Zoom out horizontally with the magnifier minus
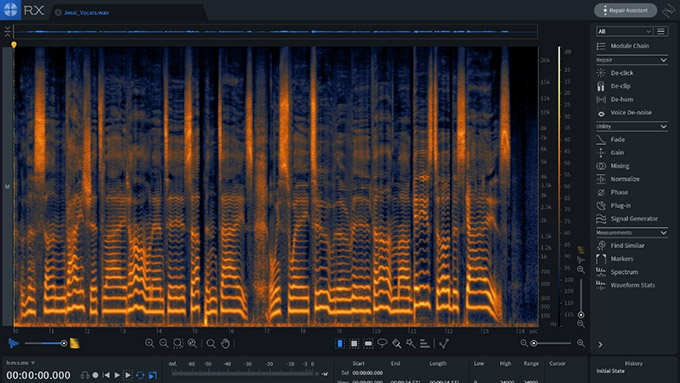680x383 pixels. coord(524,344)
